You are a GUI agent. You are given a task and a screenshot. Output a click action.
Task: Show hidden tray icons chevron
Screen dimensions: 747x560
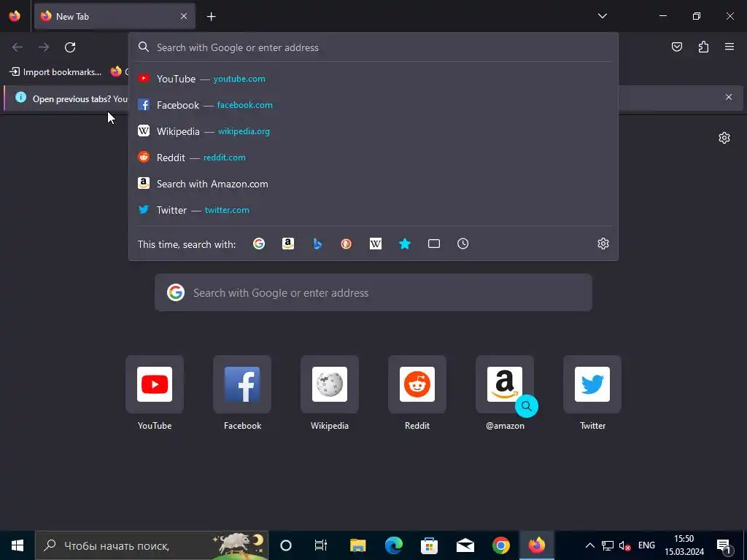click(x=589, y=545)
